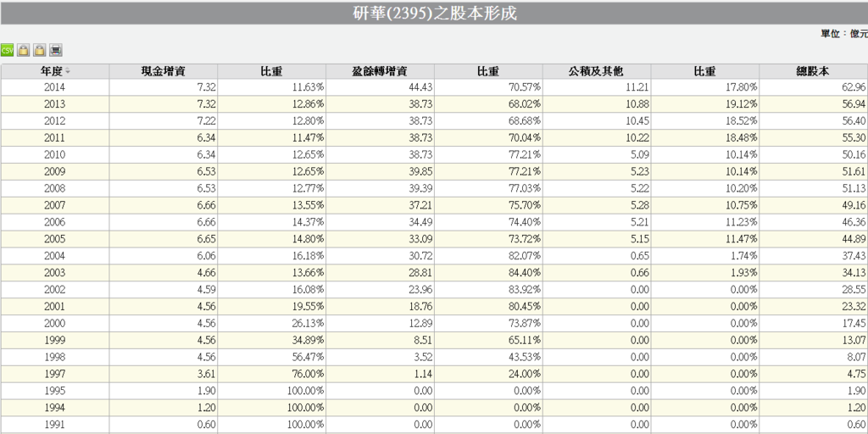Click the 比重 header right of 現金增資

click(272, 71)
